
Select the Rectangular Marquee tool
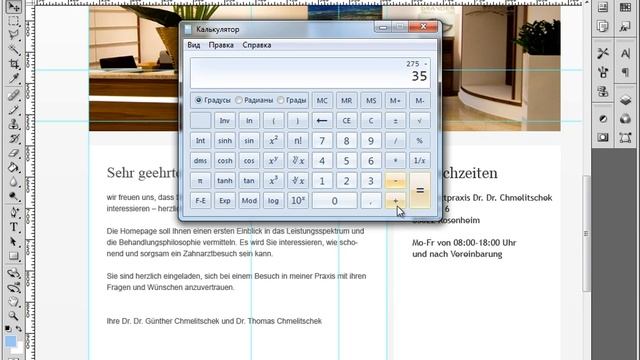[13, 21]
